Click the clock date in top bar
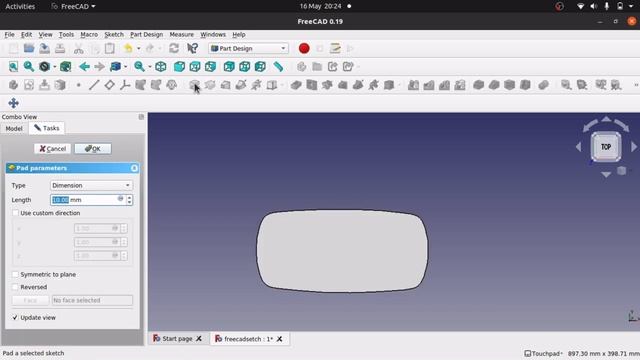This screenshot has height=360, width=640. 320,6
